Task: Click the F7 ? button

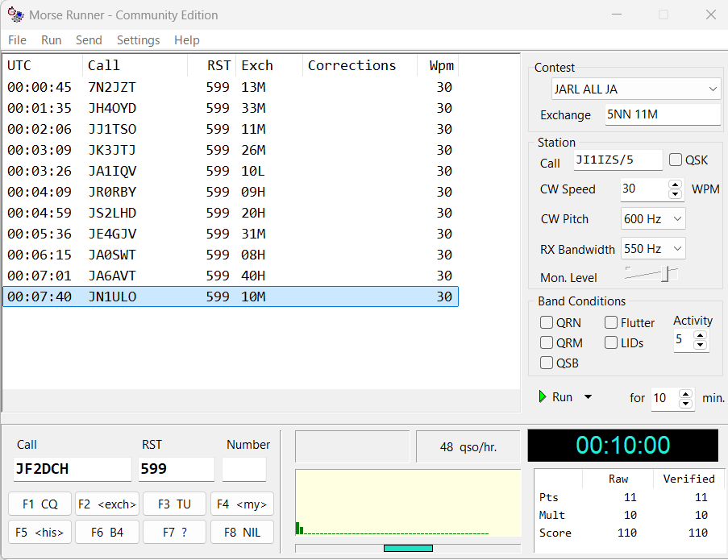Action: (x=175, y=532)
